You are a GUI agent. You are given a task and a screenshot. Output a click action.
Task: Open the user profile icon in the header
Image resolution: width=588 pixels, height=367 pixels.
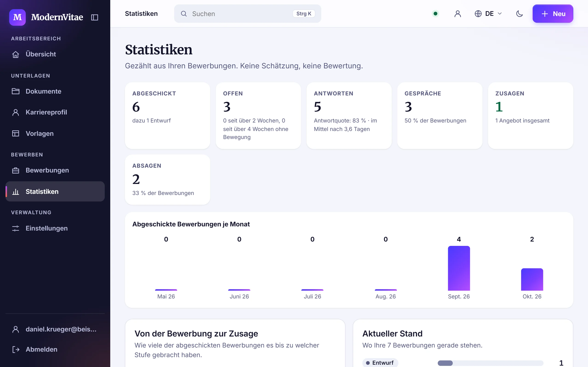458,14
